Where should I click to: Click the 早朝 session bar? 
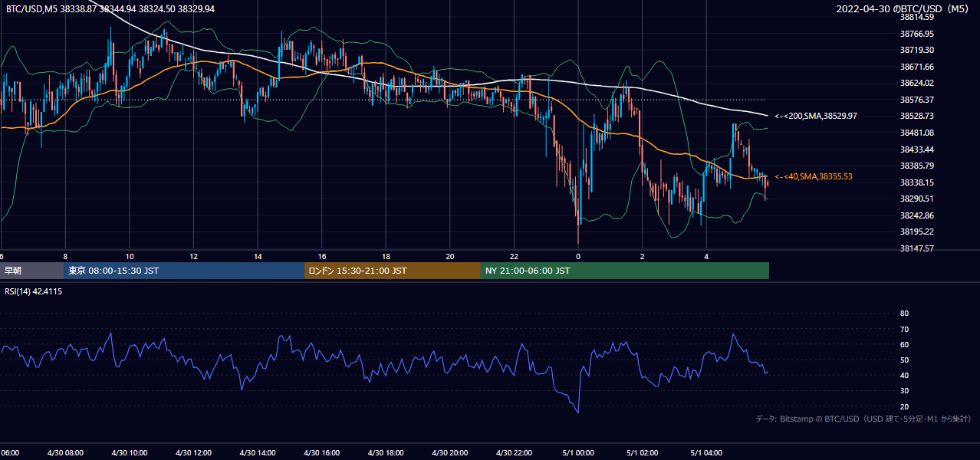coord(32,271)
